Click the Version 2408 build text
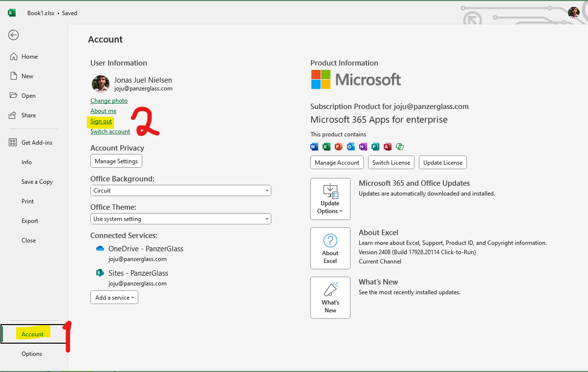The image size is (588, 372). click(417, 252)
